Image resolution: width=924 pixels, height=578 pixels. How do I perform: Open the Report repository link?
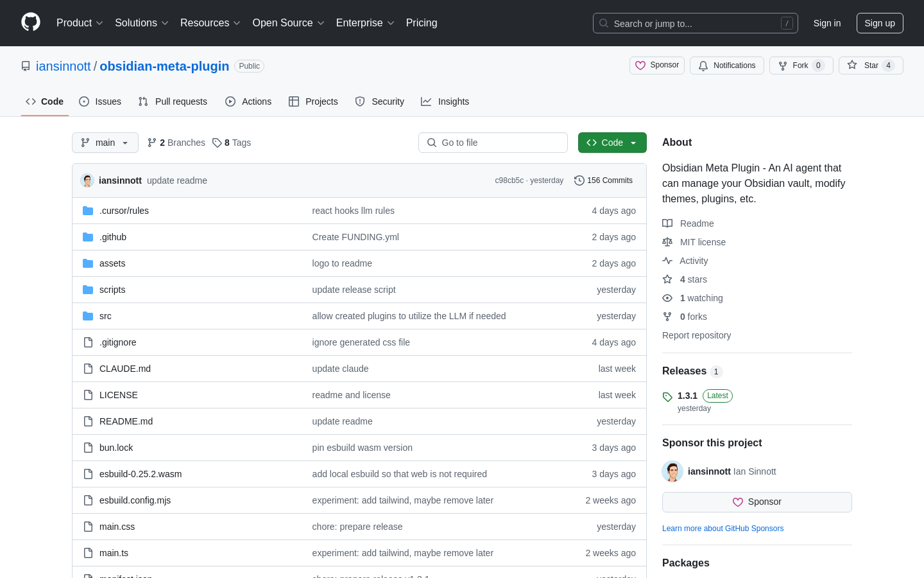(696, 335)
